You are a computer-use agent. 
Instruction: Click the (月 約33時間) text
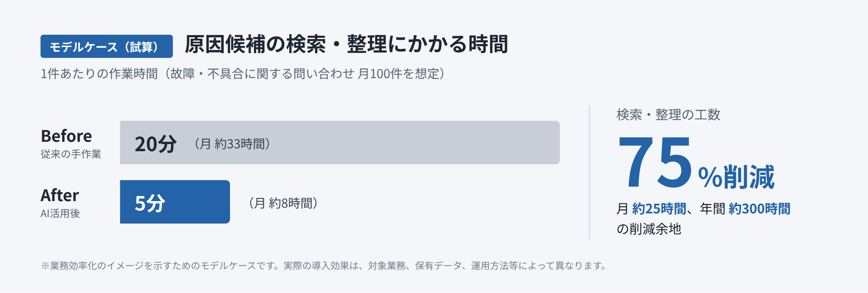[x=232, y=144]
